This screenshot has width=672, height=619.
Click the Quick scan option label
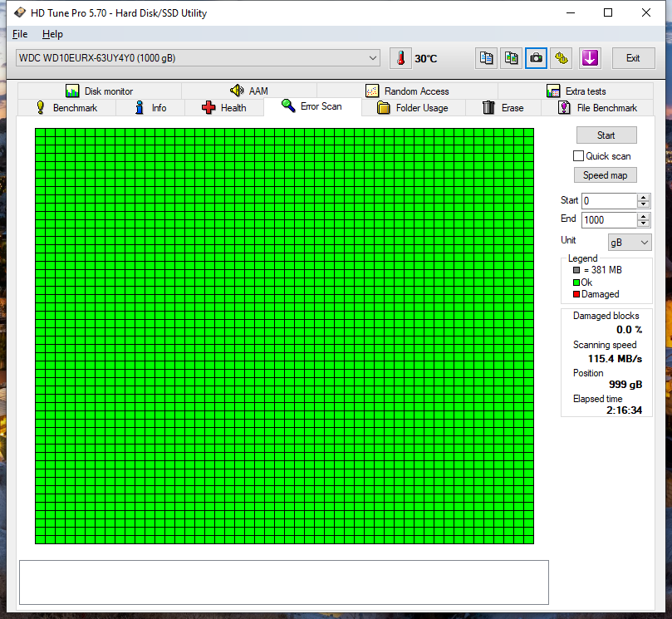607,155
